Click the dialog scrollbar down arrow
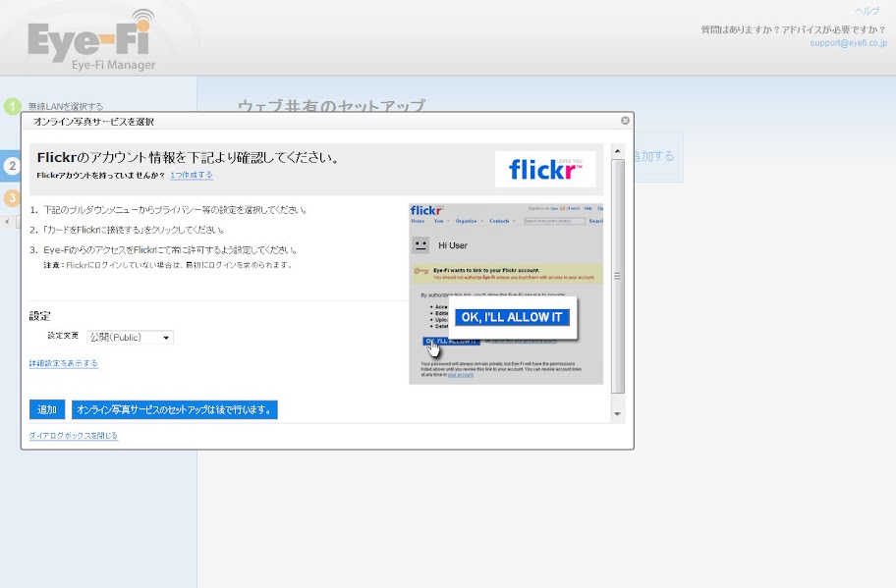This screenshot has width=896, height=588. [x=618, y=414]
